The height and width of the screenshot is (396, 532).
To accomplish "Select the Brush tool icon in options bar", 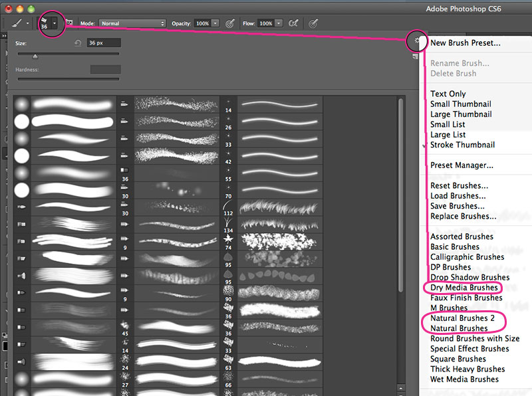I will tap(17, 23).
